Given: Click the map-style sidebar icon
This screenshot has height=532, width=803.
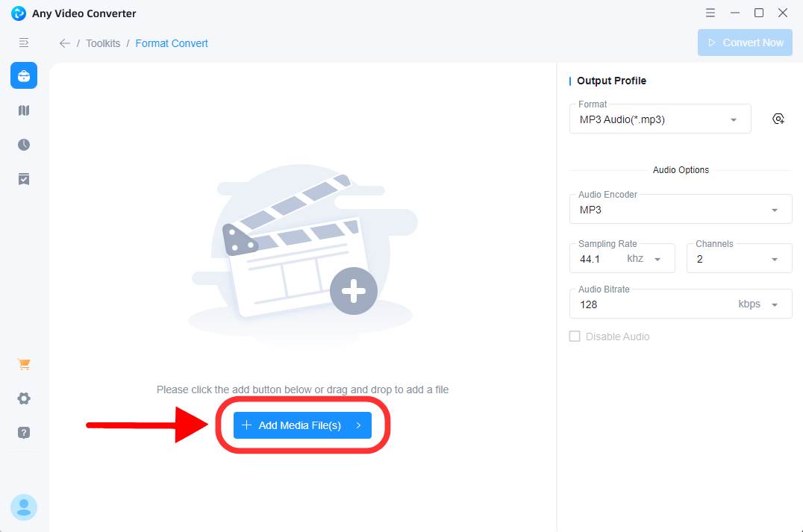Looking at the screenshot, I should (24, 110).
